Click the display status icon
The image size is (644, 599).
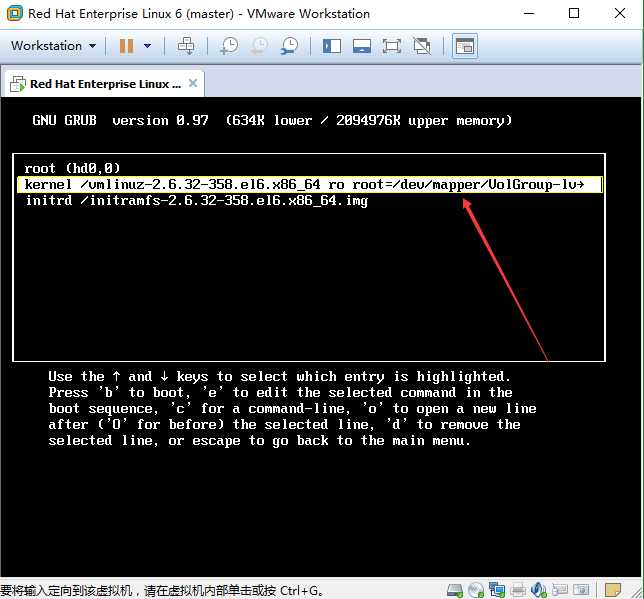581,590
